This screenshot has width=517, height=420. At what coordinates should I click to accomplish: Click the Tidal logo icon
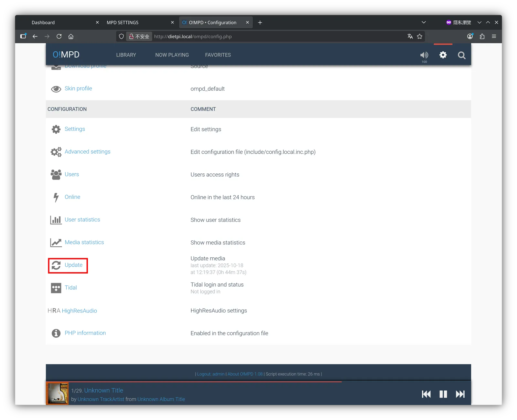pyautogui.click(x=56, y=288)
